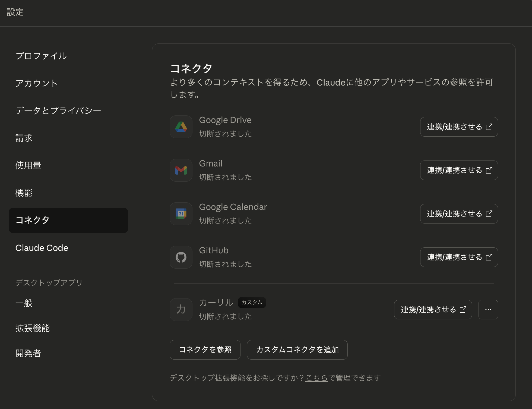Viewport: 532px width, 409px height.
Task: Click the external-link icon on GitHub's 連携 button
Action: 489,257
